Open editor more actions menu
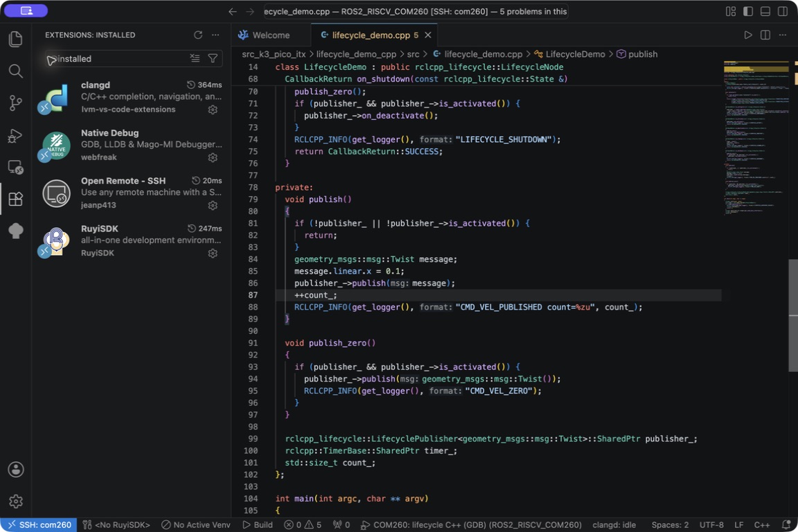Image resolution: width=798 pixels, height=532 pixels. point(783,35)
